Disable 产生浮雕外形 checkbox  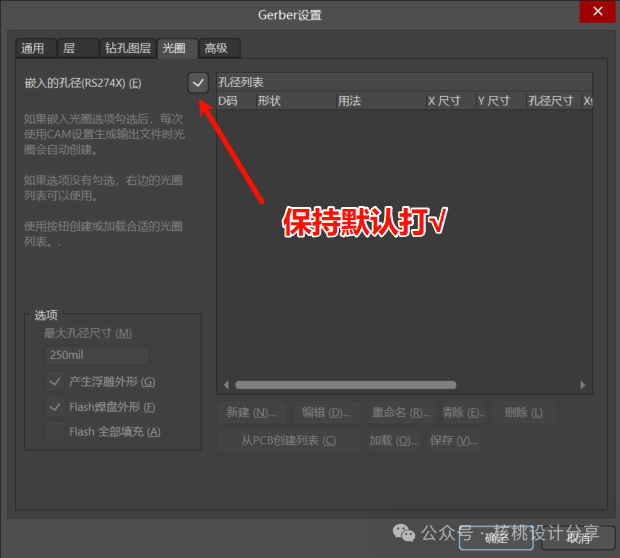click(x=55, y=381)
